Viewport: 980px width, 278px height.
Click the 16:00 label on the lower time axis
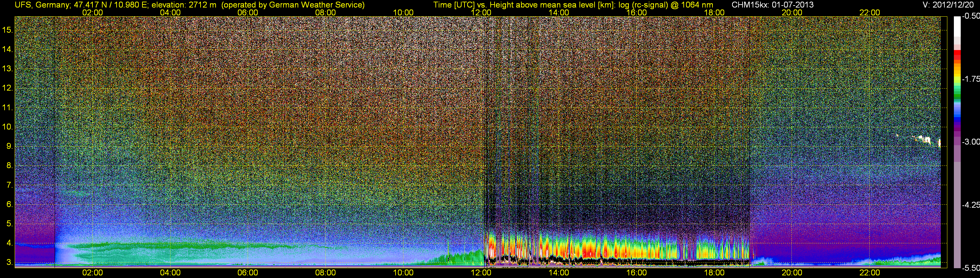pos(636,273)
